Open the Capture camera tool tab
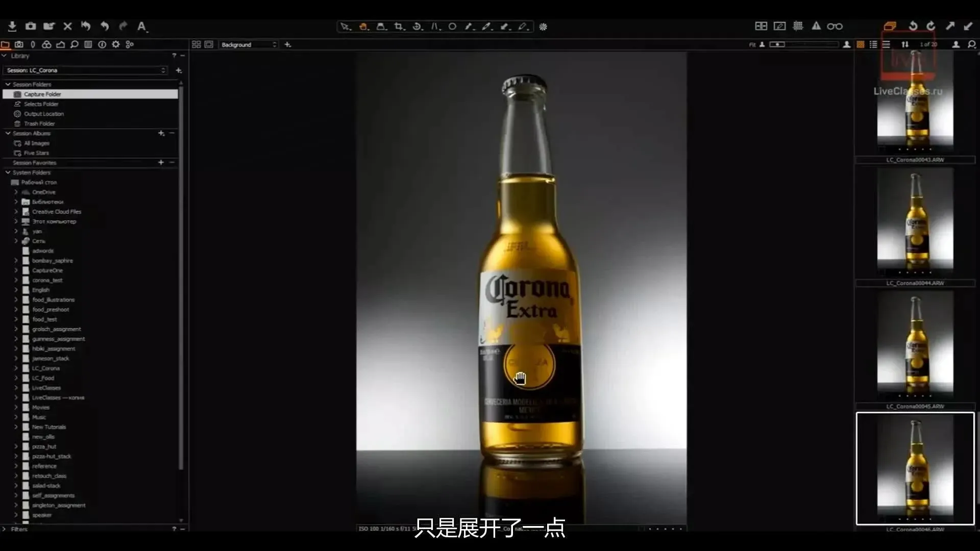The height and width of the screenshot is (551, 980). click(x=19, y=44)
